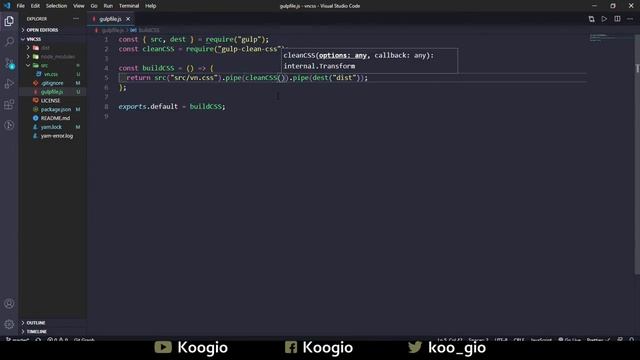
Task: Open the Search view in activity bar
Action: tap(9, 42)
